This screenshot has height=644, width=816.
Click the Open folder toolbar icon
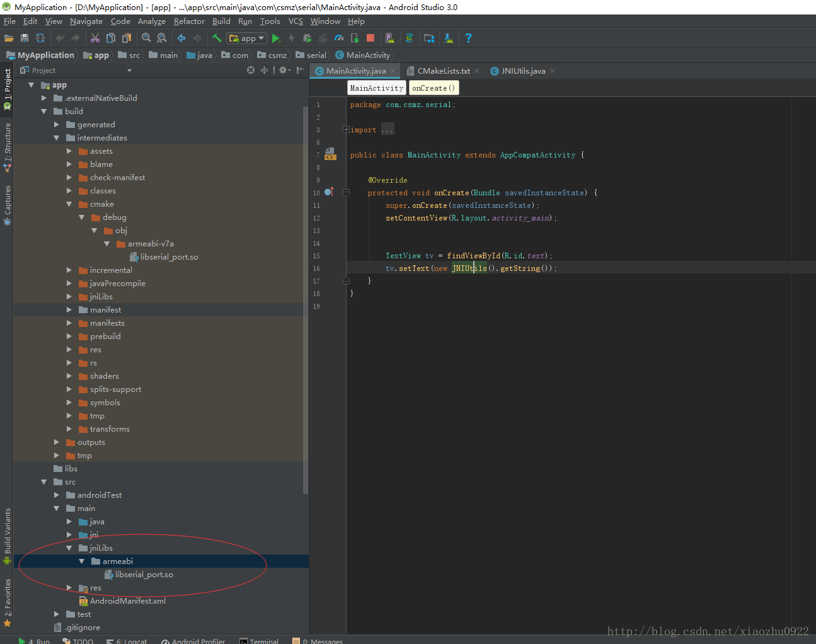(9, 38)
